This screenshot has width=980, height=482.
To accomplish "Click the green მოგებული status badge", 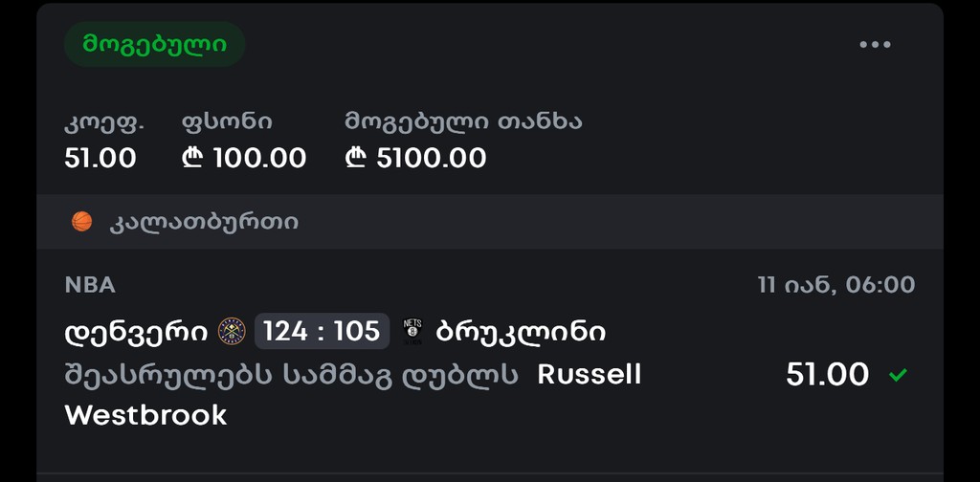I will [x=154, y=44].
